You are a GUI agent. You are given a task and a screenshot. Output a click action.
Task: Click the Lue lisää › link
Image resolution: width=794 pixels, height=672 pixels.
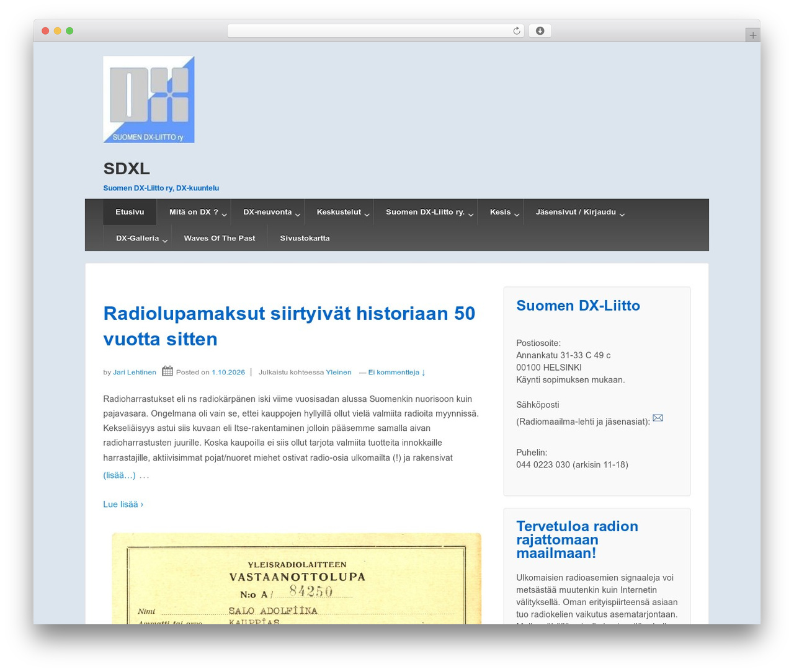123,505
